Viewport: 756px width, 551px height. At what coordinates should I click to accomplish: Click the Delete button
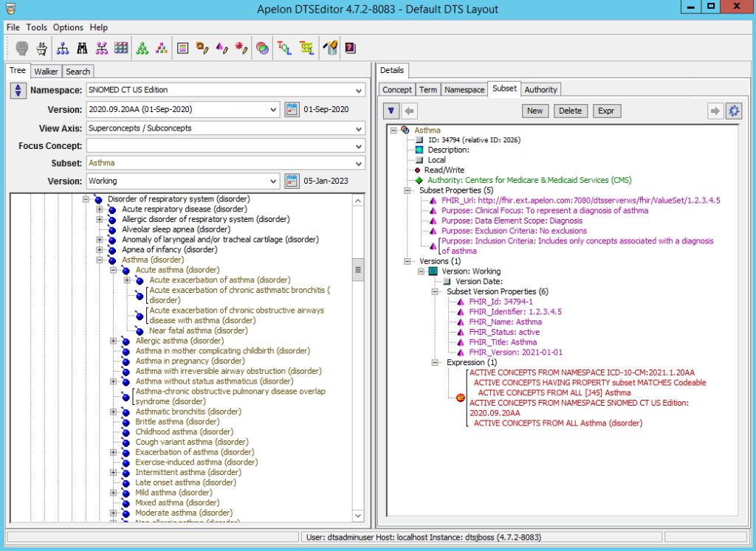coord(569,111)
